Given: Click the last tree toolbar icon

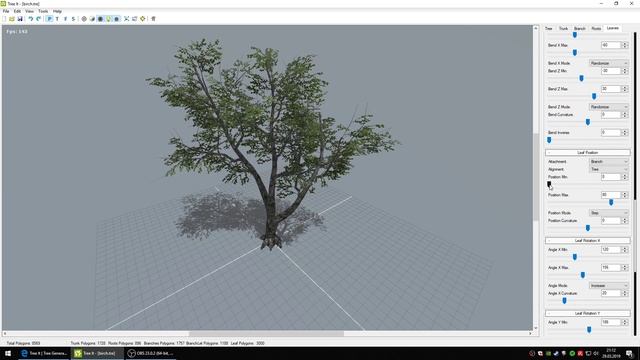Looking at the screenshot, I should [153, 19].
